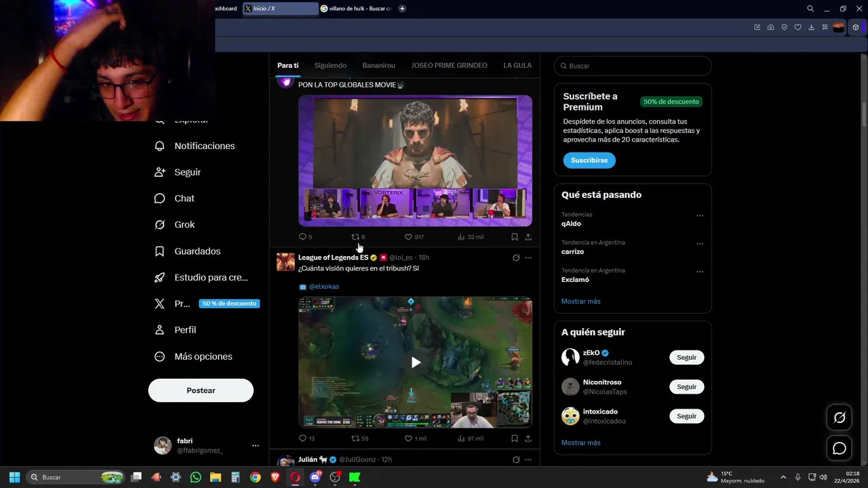
Task: Follow Niconitroso
Action: click(x=686, y=386)
